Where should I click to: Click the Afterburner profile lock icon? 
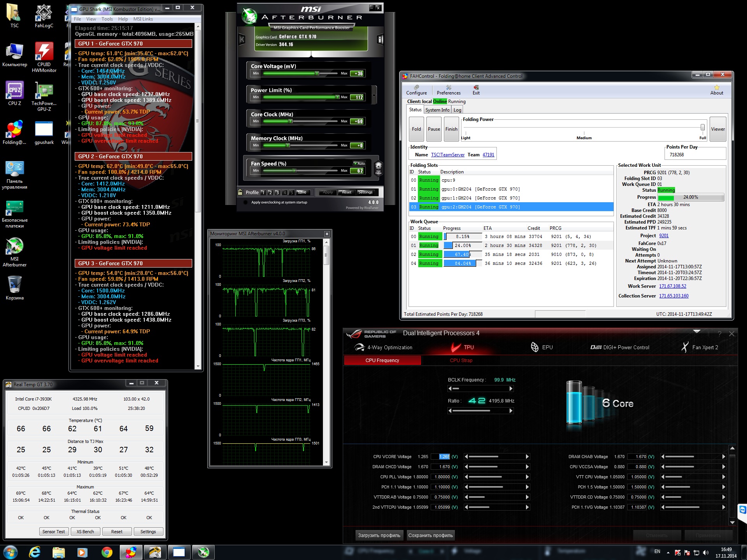tap(240, 192)
